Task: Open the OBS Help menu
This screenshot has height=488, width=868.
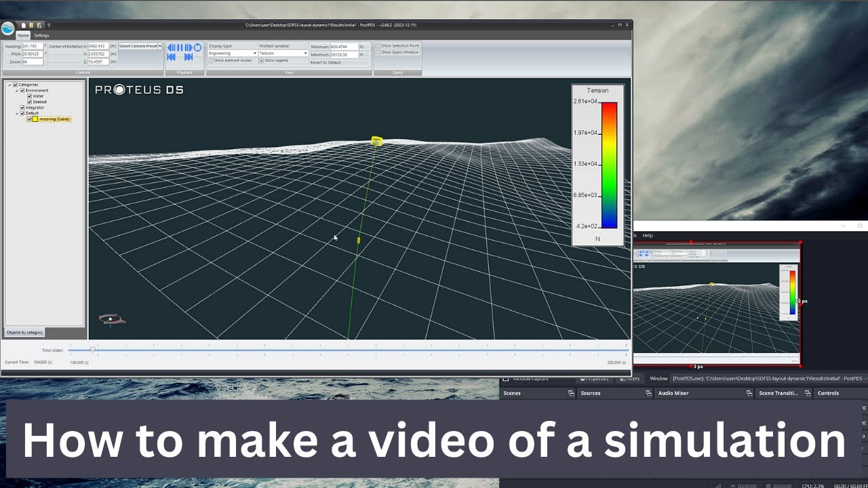Action: (648, 235)
